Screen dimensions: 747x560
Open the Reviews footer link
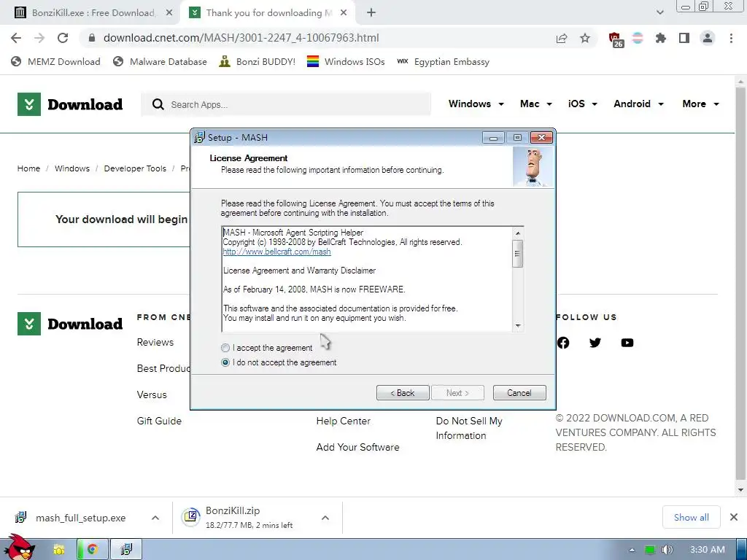pyautogui.click(x=155, y=342)
